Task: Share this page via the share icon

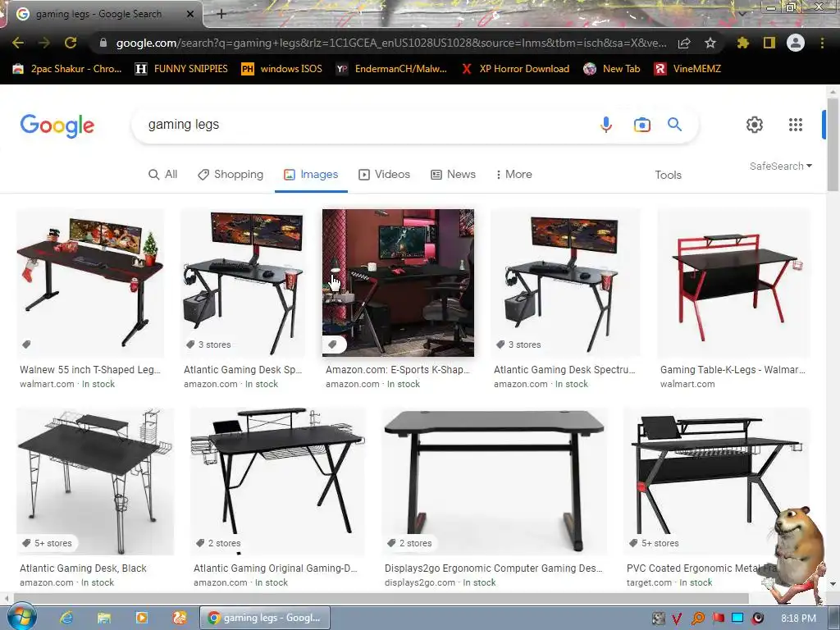Action: (x=684, y=43)
